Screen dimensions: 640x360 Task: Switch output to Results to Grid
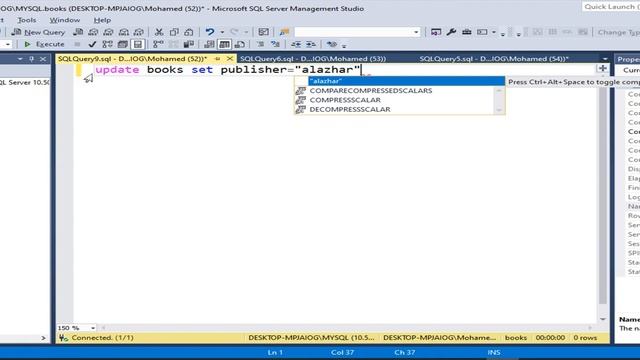coord(224,44)
